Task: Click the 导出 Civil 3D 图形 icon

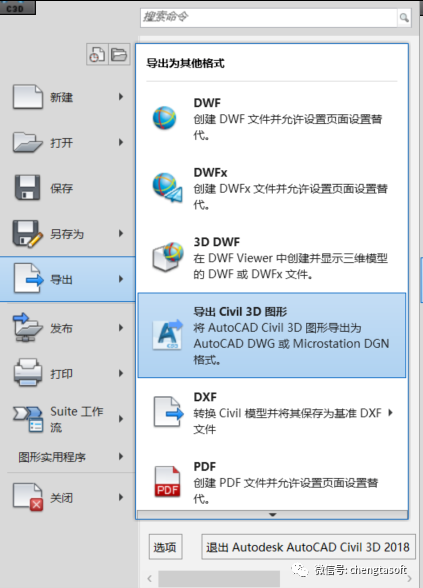Action: [168, 335]
